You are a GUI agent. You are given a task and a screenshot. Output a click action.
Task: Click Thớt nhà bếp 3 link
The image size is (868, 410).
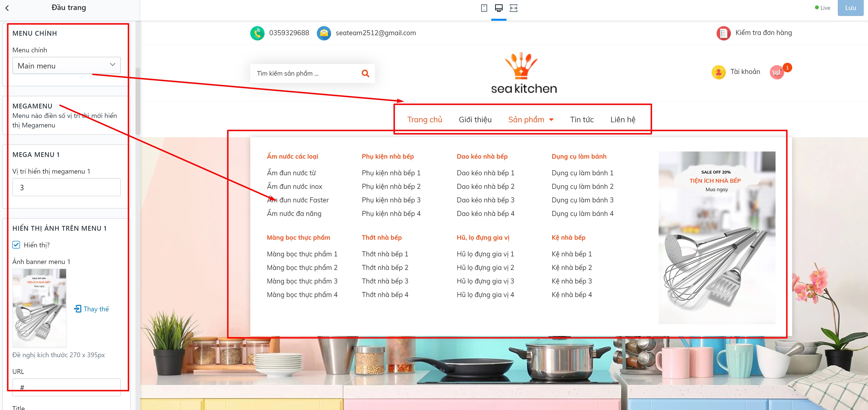(385, 281)
